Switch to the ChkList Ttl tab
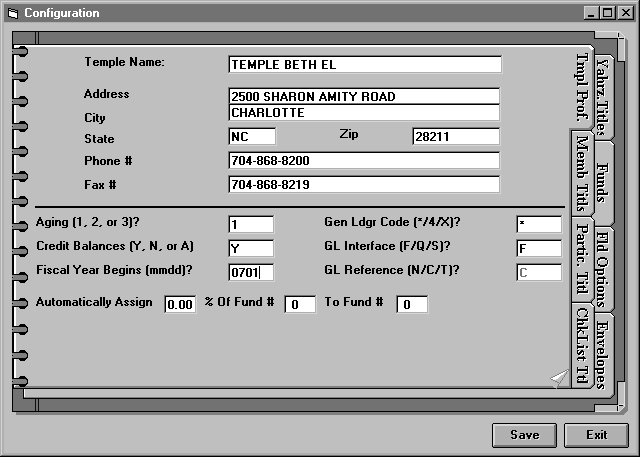 tap(581, 344)
